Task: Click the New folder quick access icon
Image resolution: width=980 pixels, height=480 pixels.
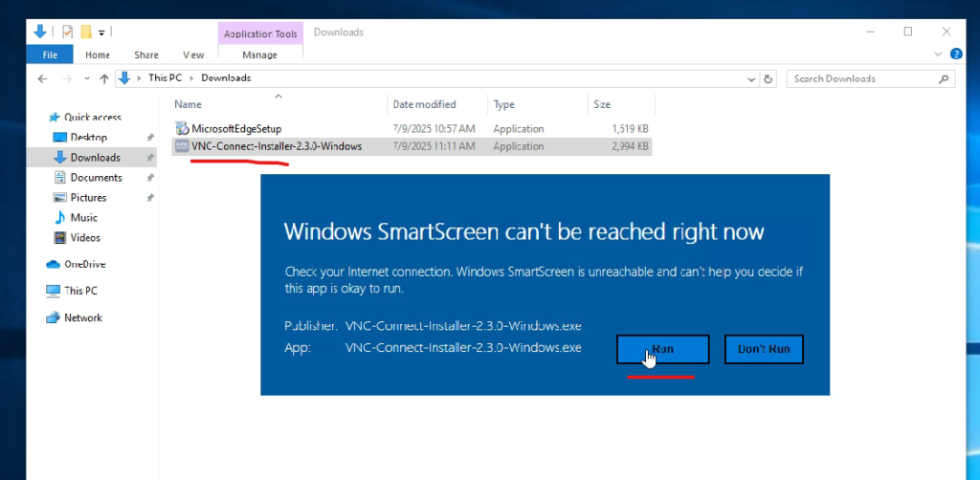Action: [x=86, y=32]
